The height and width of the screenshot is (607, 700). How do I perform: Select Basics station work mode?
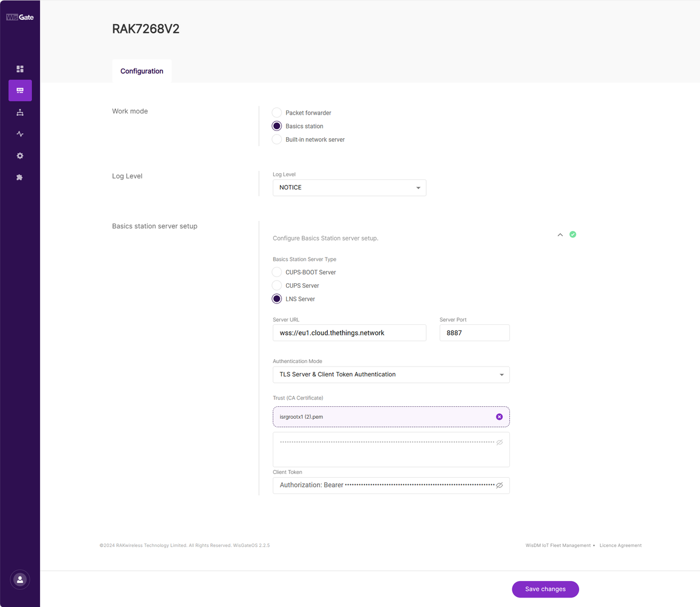[x=277, y=126]
